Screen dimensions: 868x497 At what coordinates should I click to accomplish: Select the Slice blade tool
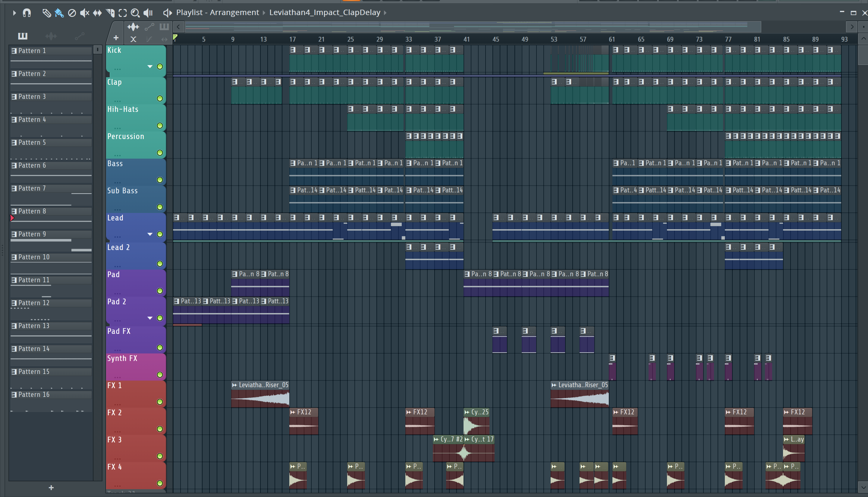110,13
